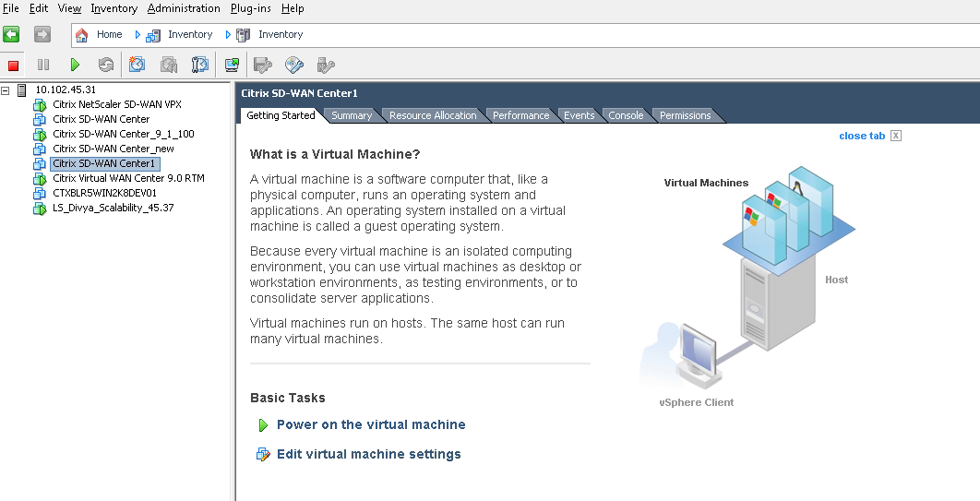Image resolution: width=980 pixels, height=501 pixels.
Task: Open the Plug-ins menu
Action: (251, 8)
